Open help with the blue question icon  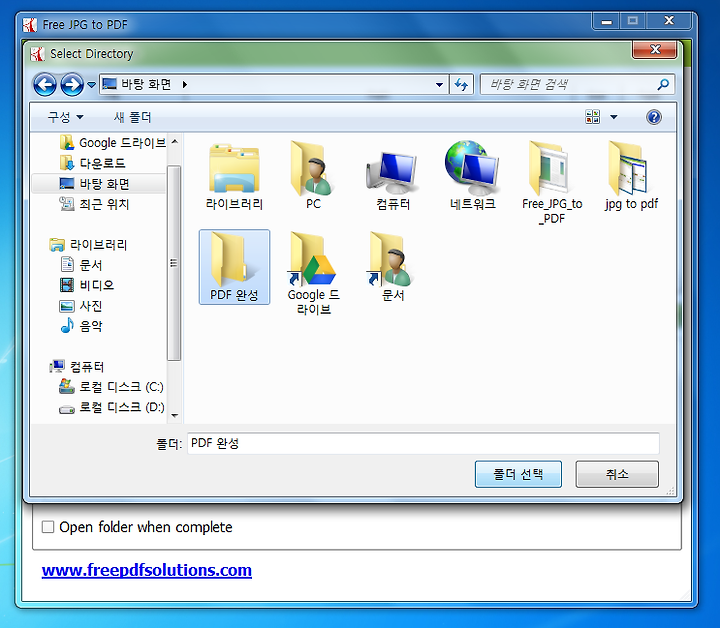point(653,117)
